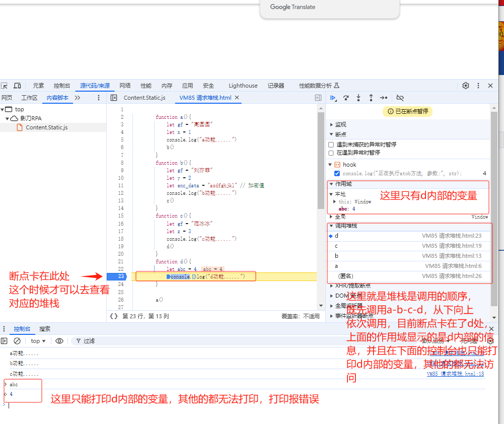
Task: Collapse the hook breakpoint group
Action: click(x=330, y=165)
